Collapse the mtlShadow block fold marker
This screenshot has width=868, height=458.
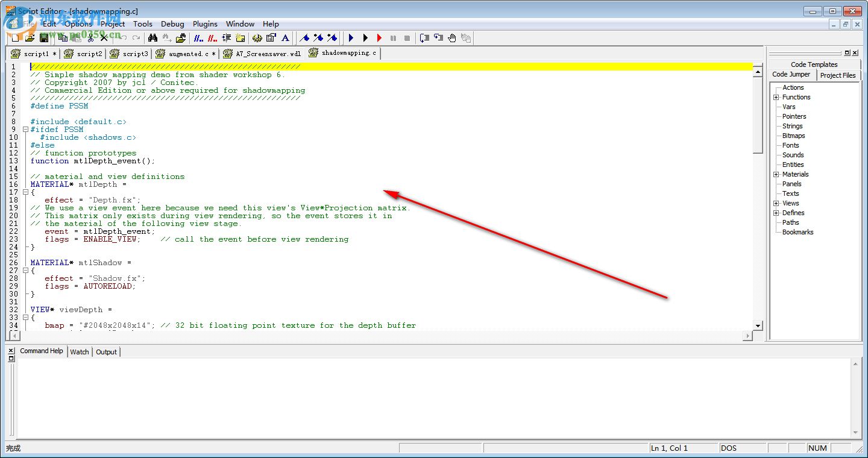click(x=25, y=271)
